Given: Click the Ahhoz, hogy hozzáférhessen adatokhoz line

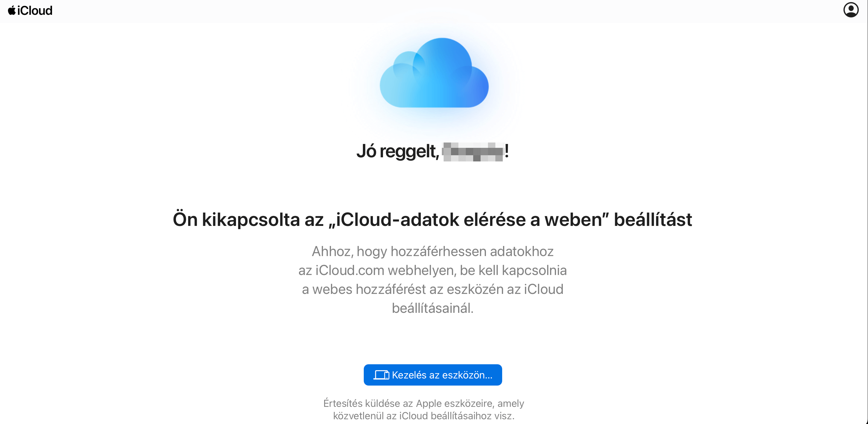Looking at the screenshot, I should click(x=433, y=251).
